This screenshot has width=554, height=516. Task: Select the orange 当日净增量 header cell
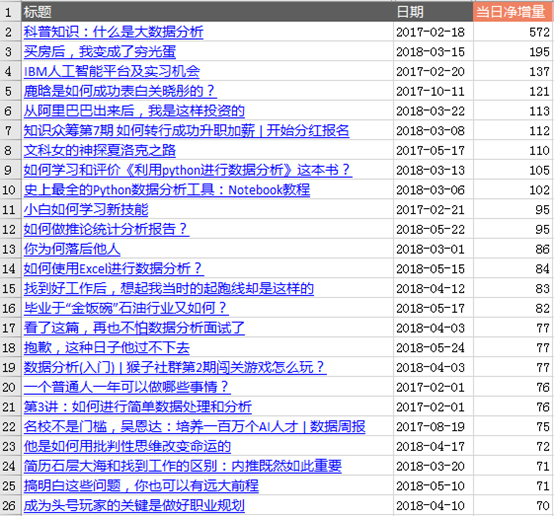point(513,12)
